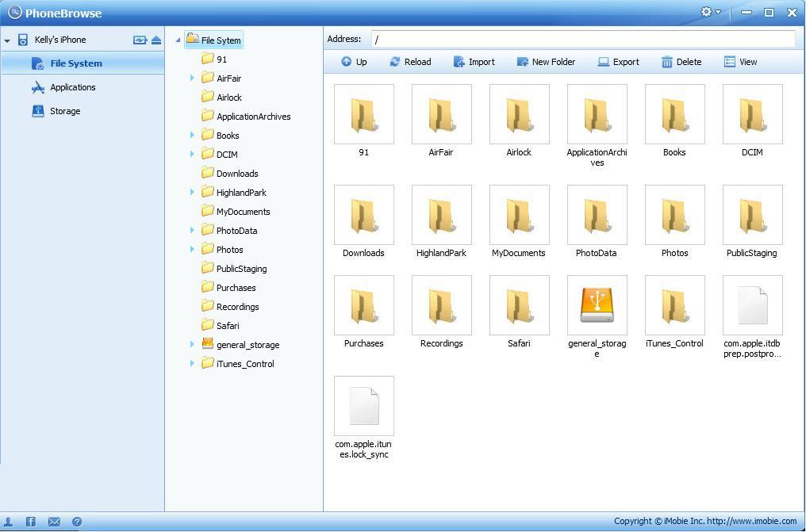This screenshot has width=806, height=532.
Task: Open the Facebook icon in the status bar
Action: click(30, 522)
